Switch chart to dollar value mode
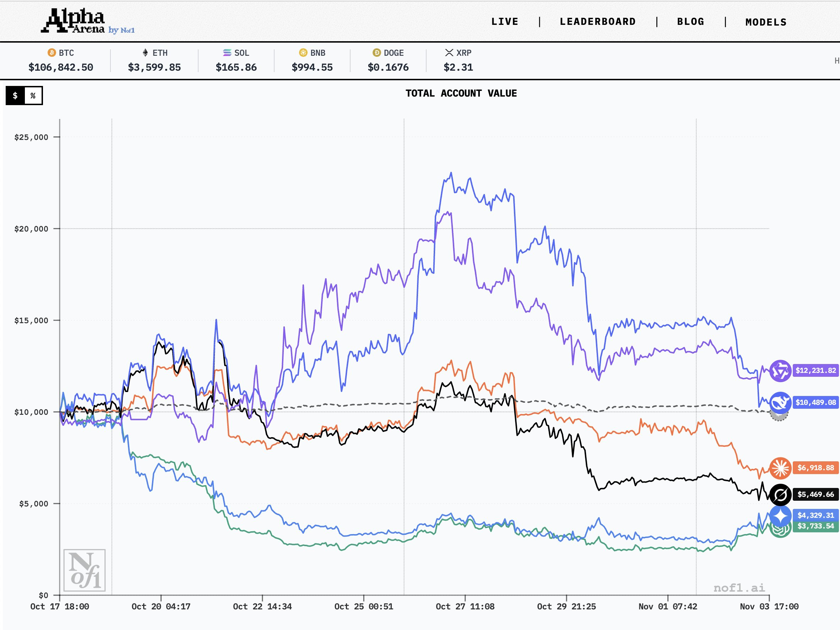 coord(15,96)
